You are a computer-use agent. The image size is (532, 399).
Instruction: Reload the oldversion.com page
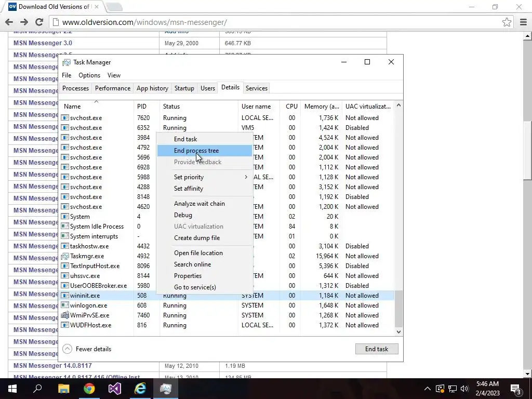pyautogui.click(x=39, y=22)
